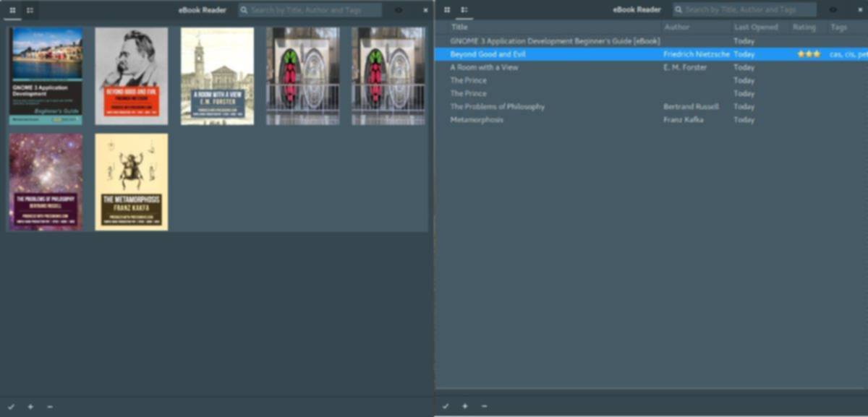Screen dimensions: 868x417
Task: Focus the search field in left window
Action: (315, 10)
